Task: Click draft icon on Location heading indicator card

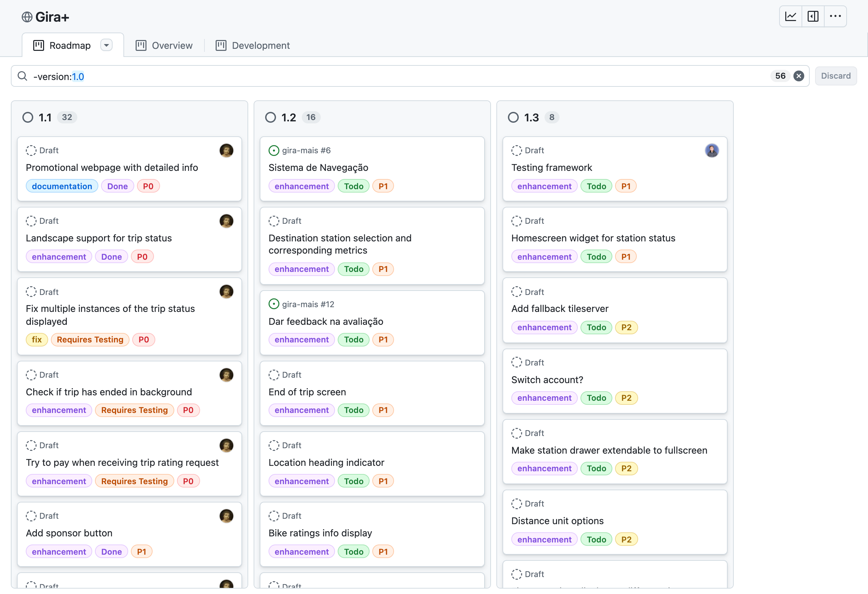Action: [x=274, y=445]
